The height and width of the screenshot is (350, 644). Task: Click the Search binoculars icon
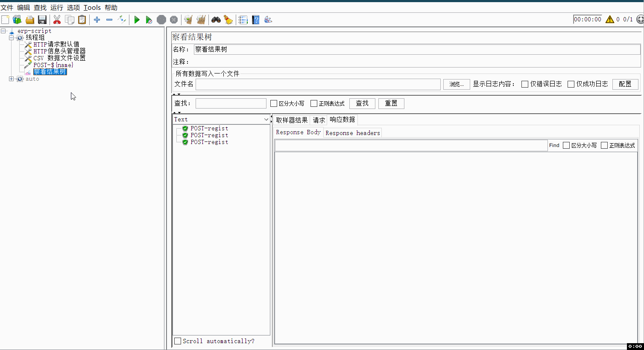click(216, 19)
